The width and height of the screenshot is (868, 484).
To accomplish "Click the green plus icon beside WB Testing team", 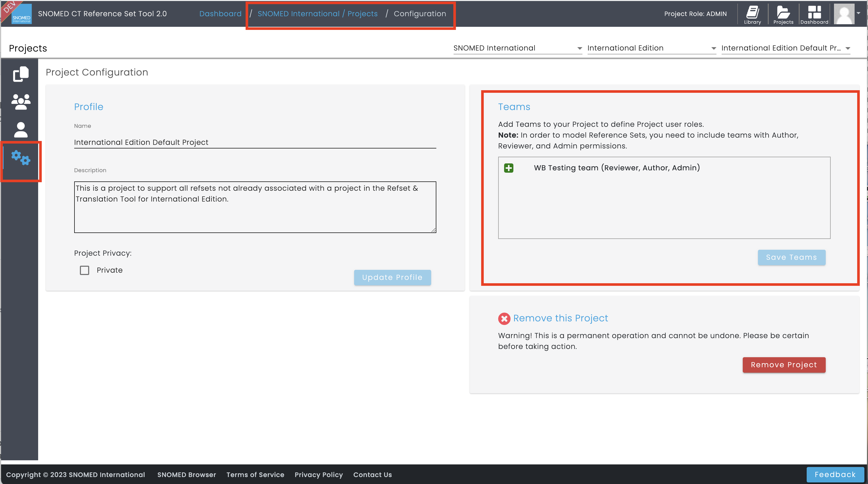I will [508, 168].
